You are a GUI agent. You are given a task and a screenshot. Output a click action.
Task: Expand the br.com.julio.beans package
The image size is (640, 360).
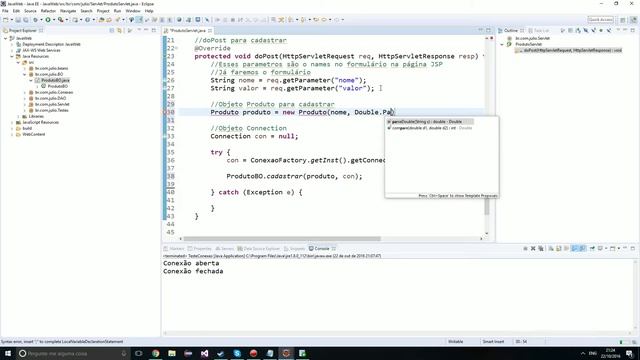24,68
